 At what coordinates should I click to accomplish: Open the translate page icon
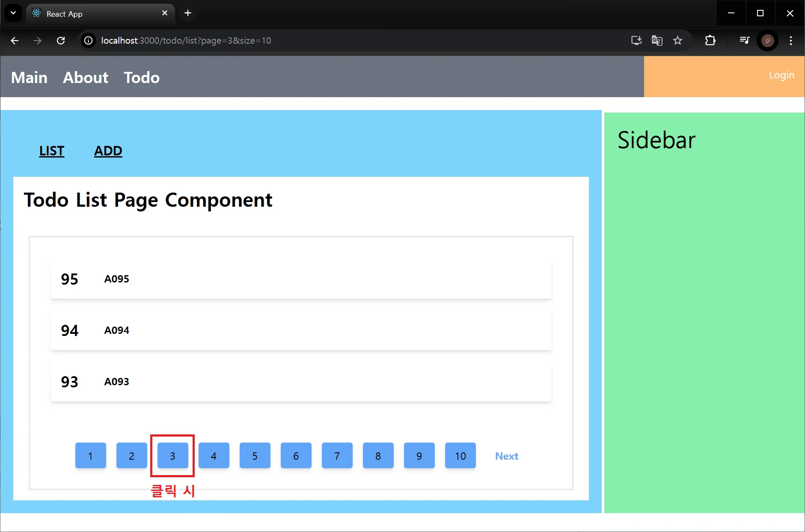(x=657, y=41)
